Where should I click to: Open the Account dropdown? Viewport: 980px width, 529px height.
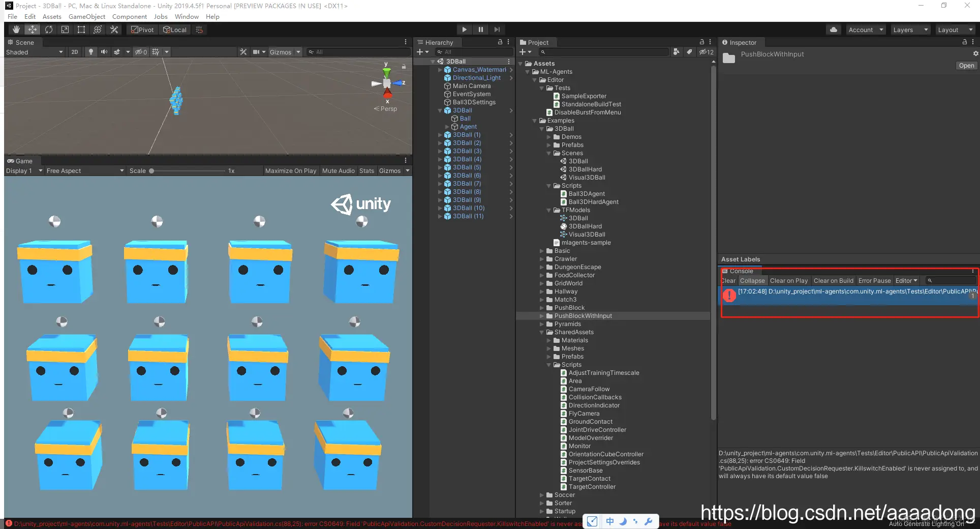click(x=866, y=30)
